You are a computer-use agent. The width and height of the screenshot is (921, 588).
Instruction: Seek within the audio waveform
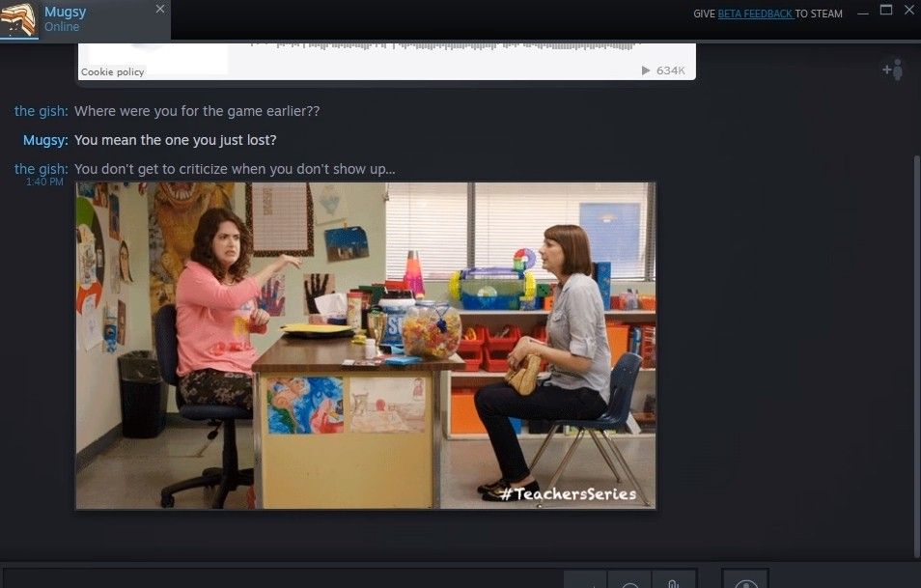443,45
